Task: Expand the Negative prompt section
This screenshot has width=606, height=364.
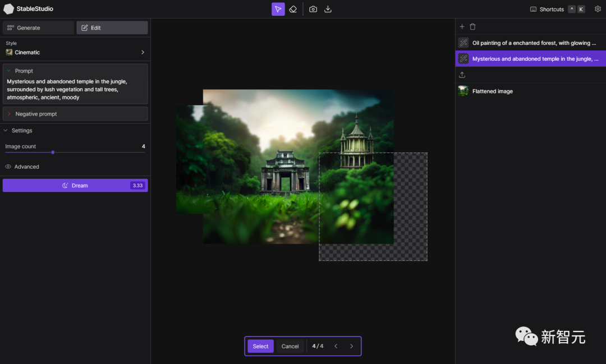Action: [x=75, y=114]
